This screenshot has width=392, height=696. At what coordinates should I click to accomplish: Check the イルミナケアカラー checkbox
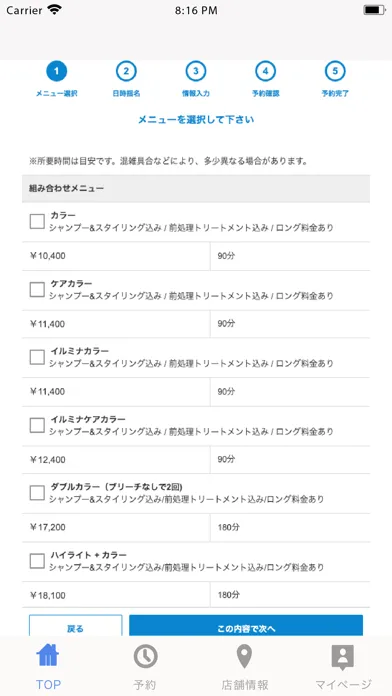tap(37, 425)
